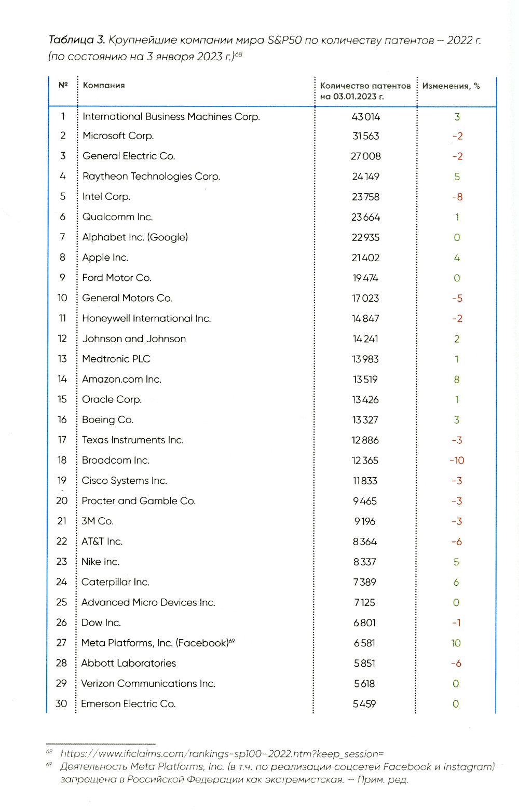This screenshot has width=519, height=812.
Task: Click the '№' column header
Action: (x=63, y=85)
